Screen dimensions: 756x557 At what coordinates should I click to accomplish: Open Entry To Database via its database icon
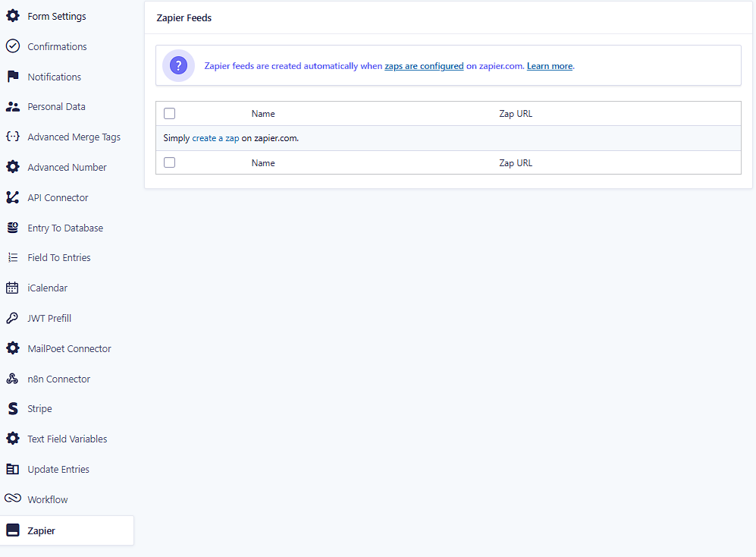(x=12, y=228)
